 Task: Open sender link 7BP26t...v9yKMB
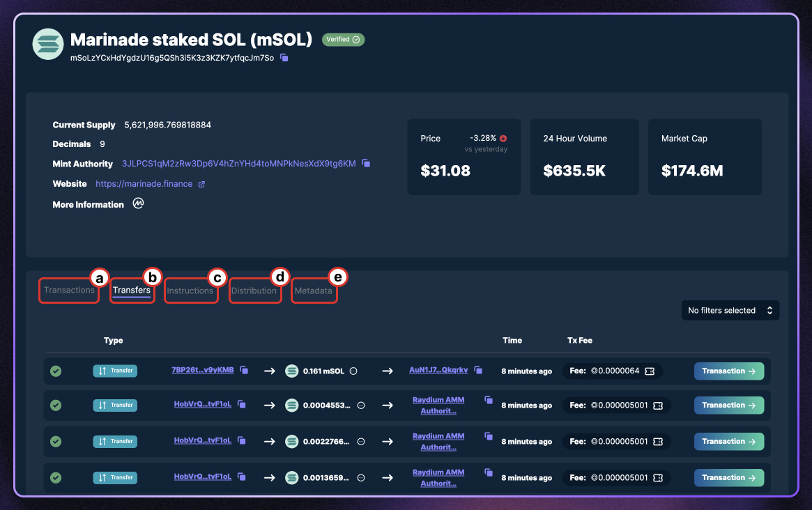pos(203,370)
